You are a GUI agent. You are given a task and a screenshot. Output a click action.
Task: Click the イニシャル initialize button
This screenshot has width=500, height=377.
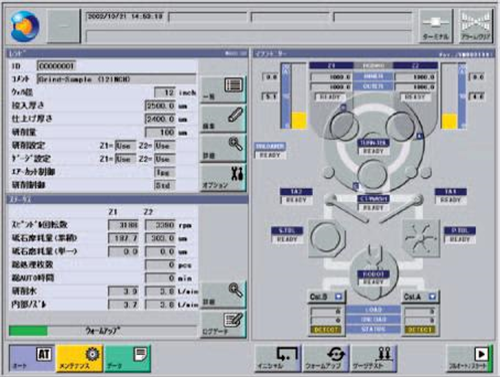pos(278,359)
